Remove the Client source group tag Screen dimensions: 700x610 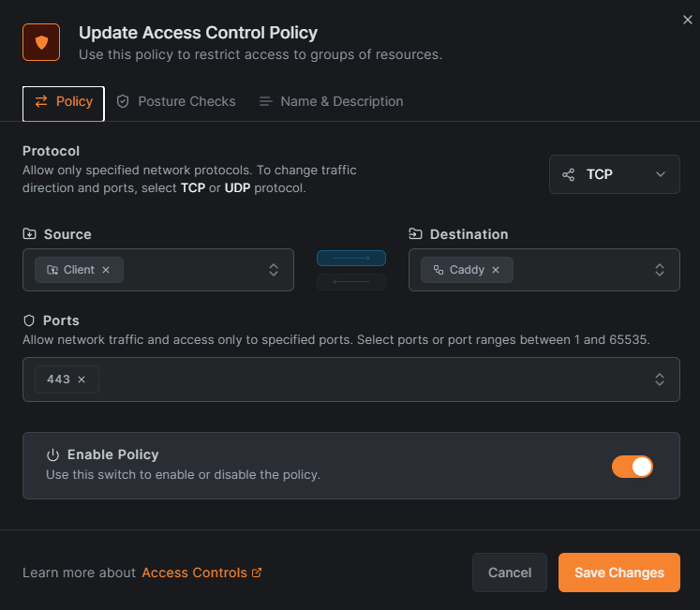pyautogui.click(x=106, y=270)
